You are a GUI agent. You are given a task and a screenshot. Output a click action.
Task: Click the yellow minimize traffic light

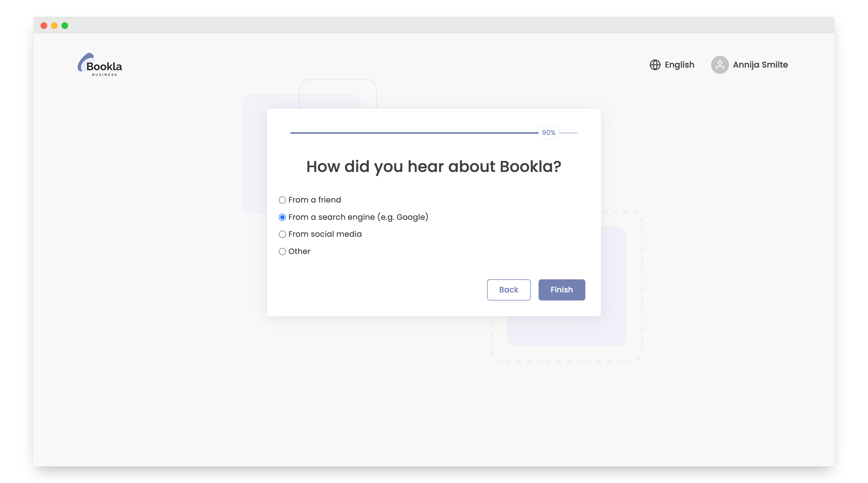tap(54, 25)
